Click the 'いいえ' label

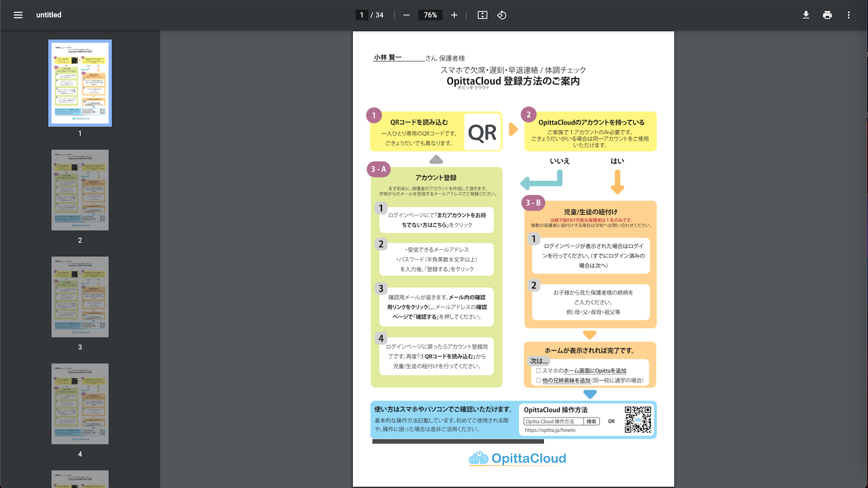[x=560, y=161]
